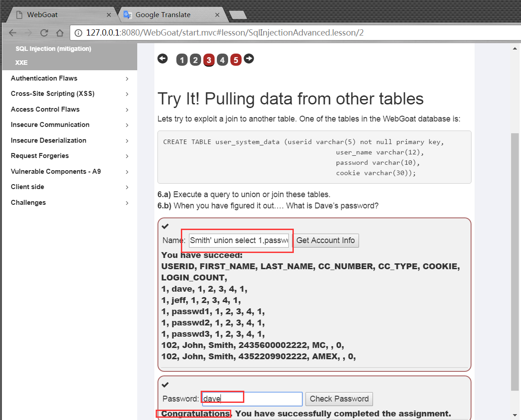The image size is (521, 420).
Task: Focus the Password input field
Action: click(x=252, y=399)
